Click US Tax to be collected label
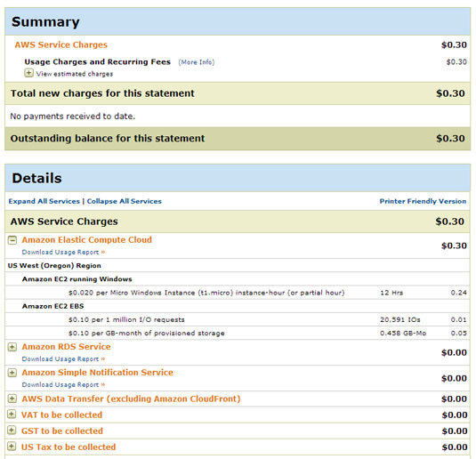The height and width of the screenshot is (459, 476). [x=69, y=447]
